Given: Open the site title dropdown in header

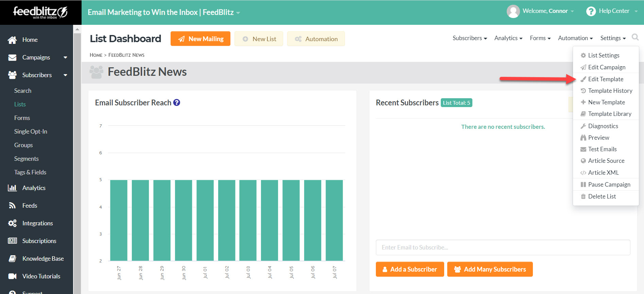Looking at the screenshot, I should point(238,13).
